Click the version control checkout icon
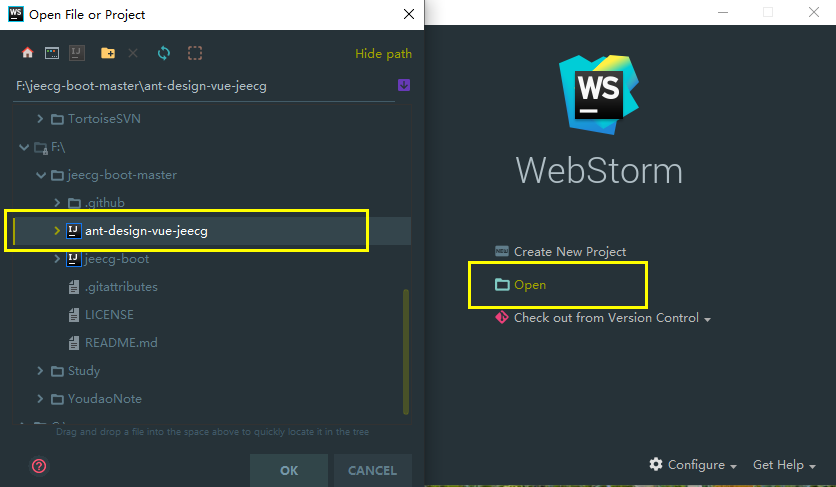836x487 pixels. [502, 317]
